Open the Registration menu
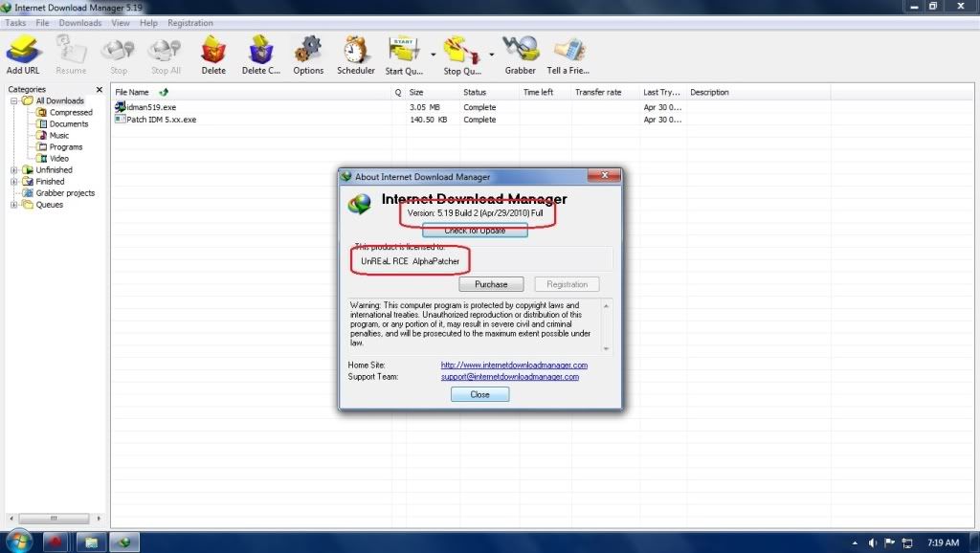The width and height of the screenshot is (980, 553). pos(190,23)
